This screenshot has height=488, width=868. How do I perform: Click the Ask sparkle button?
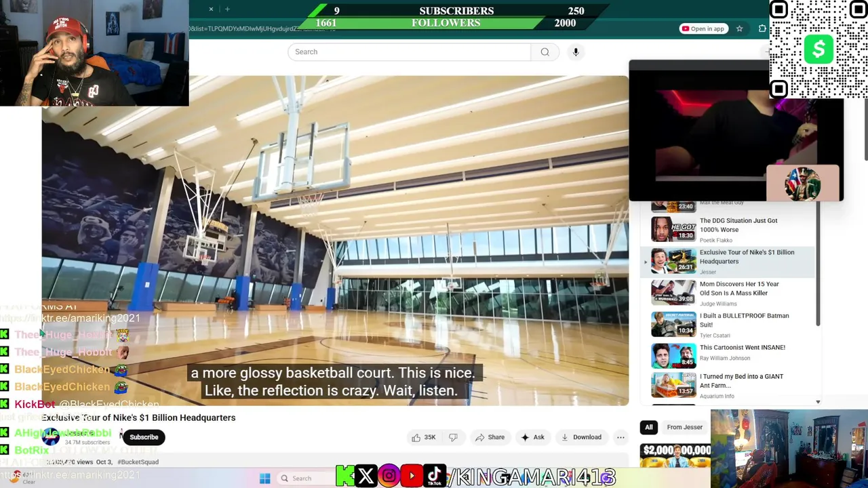[532, 437]
